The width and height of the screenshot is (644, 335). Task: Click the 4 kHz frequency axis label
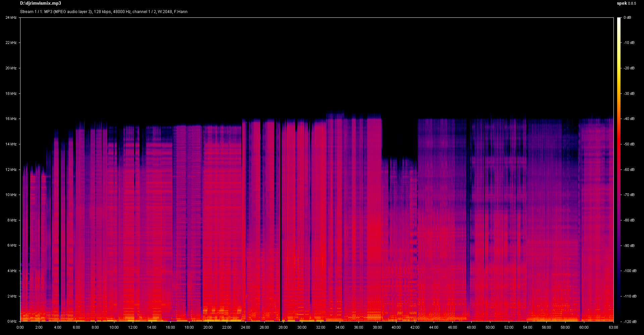[11, 271]
